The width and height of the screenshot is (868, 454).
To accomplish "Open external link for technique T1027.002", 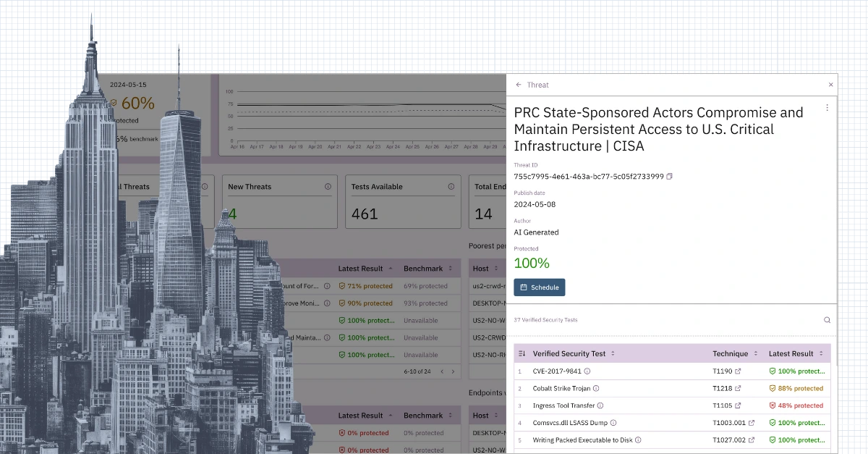I will click(752, 440).
